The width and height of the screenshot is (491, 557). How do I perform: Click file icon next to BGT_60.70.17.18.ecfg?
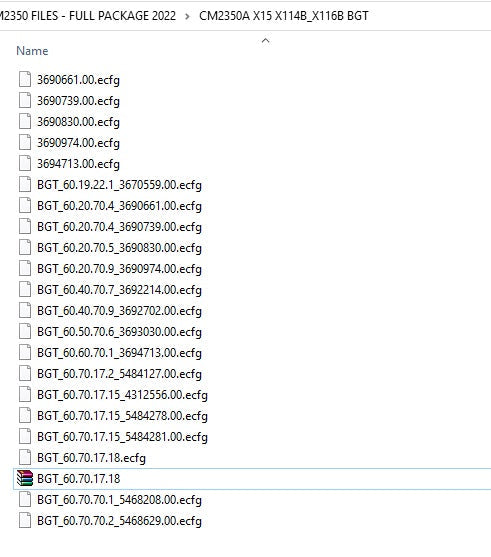(25, 458)
